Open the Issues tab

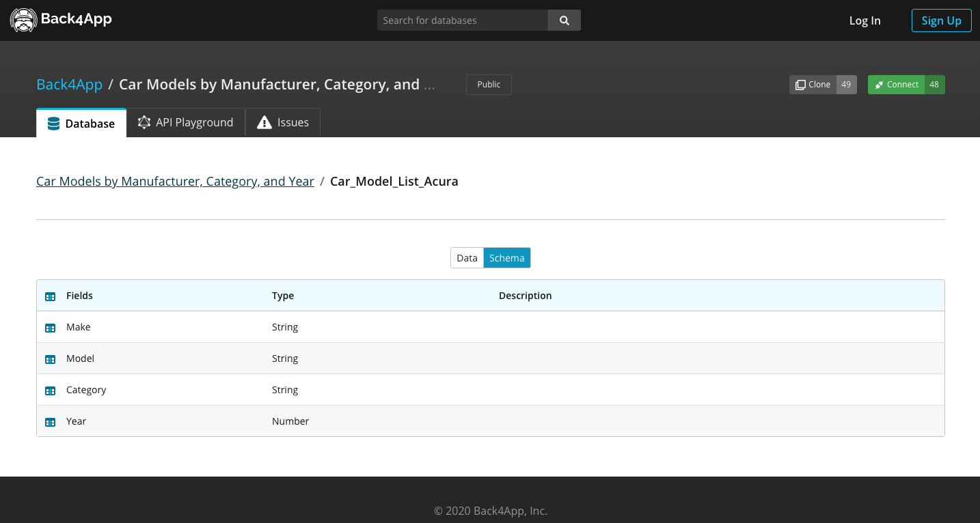point(283,123)
